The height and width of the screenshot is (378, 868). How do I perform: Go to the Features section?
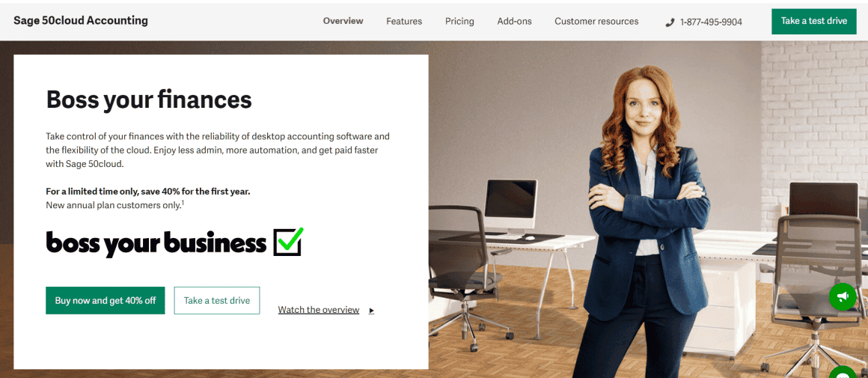click(x=404, y=22)
